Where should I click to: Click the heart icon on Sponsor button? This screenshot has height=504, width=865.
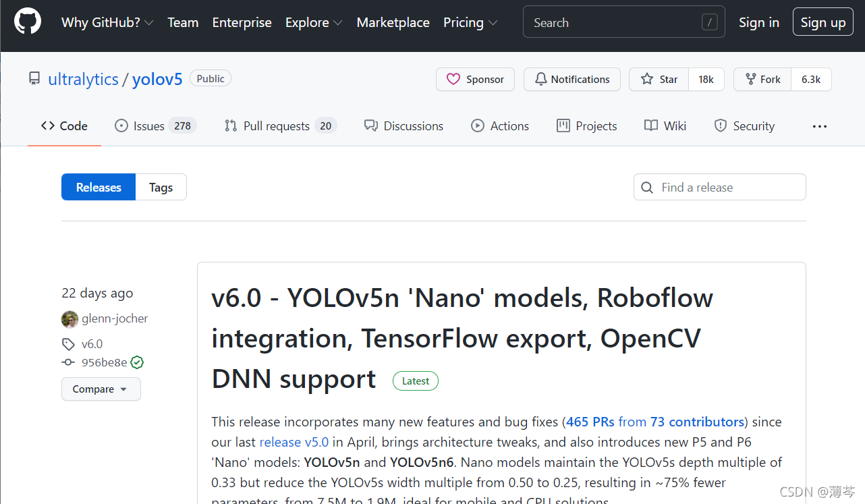453,79
